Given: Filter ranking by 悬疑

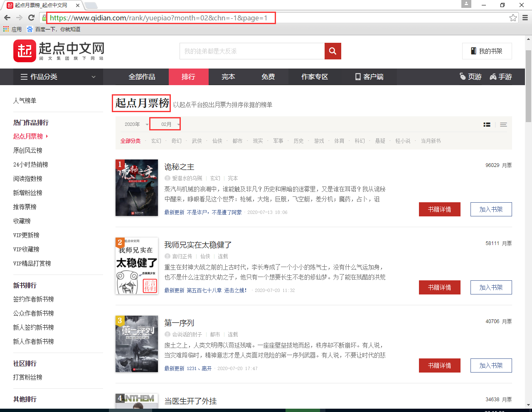Looking at the screenshot, I should 380,141.
